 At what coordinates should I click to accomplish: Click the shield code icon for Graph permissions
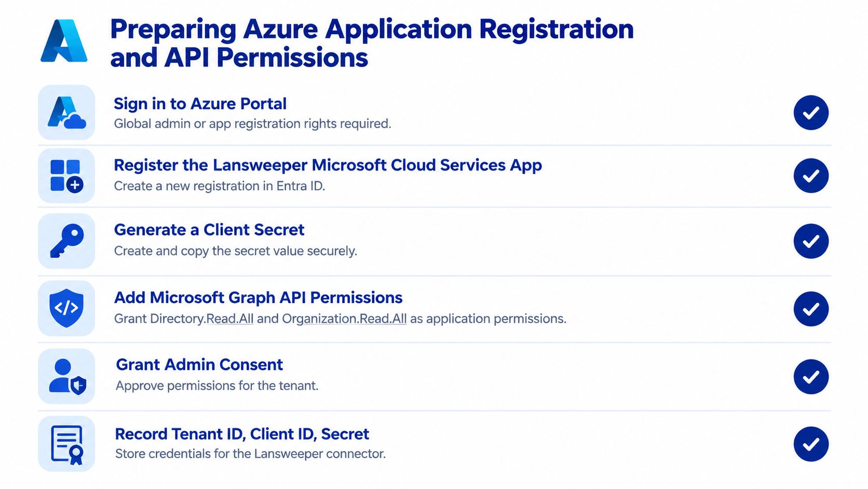pyautogui.click(x=66, y=308)
